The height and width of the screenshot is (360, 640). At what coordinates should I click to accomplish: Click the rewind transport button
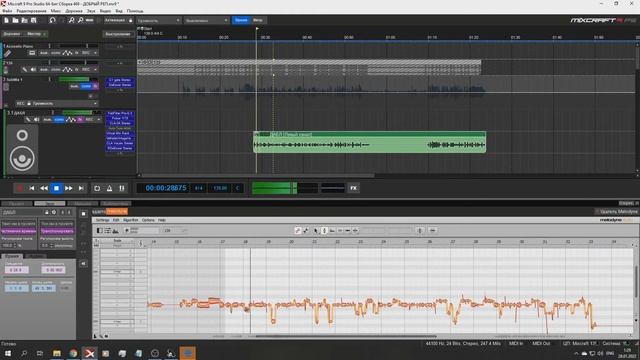(x=44, y=188)
